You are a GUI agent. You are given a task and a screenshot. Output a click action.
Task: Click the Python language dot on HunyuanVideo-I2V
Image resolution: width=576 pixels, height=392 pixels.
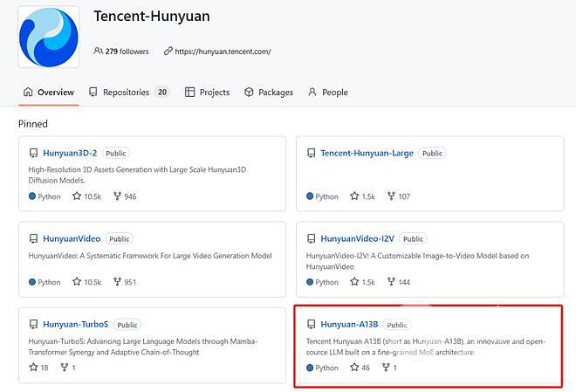(x=310, y=282)
